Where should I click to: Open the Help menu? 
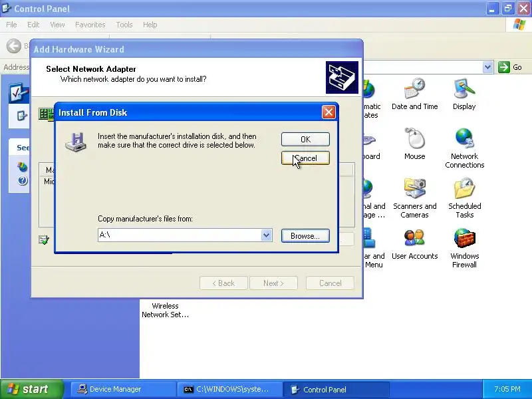pyautogui.click(x=150, y=25)
